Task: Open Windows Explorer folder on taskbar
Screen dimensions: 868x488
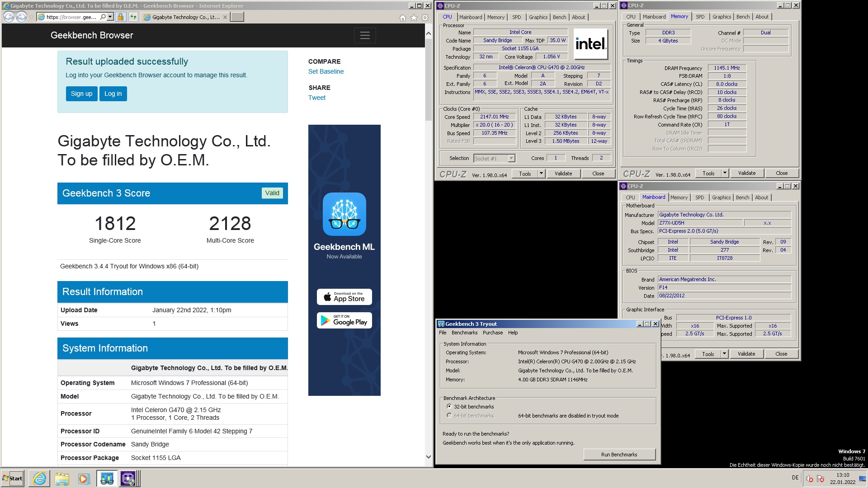Action: pos(62,479)
